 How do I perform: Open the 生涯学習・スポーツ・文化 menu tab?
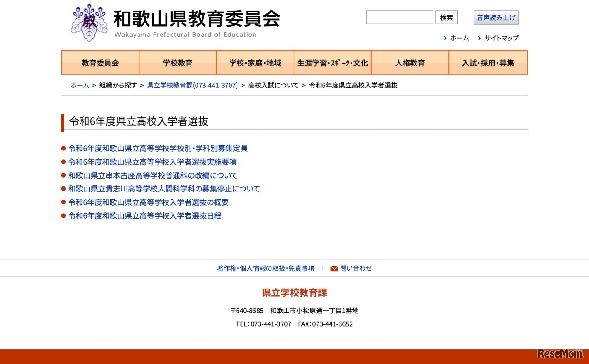tap(332, 63)
